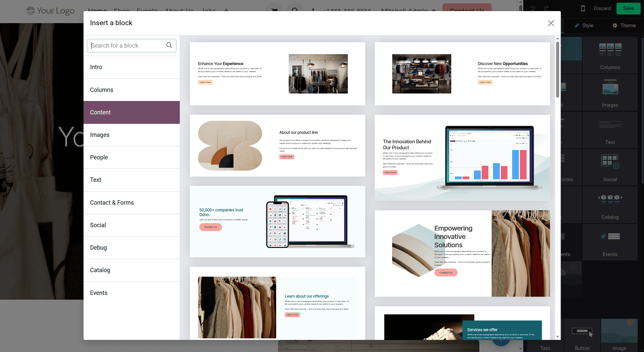Switch to the Theme tab
644x352 pixels.
pos(624,26)
